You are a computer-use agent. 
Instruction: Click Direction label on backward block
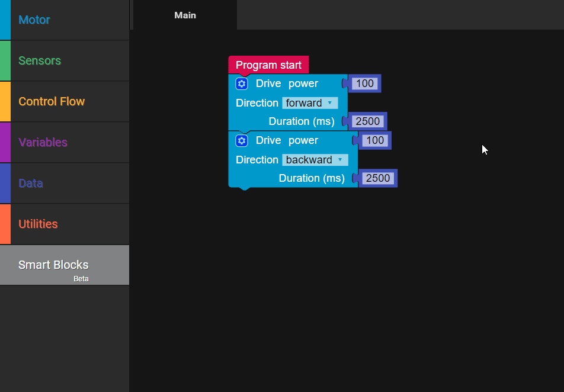[x=257, y=160]
